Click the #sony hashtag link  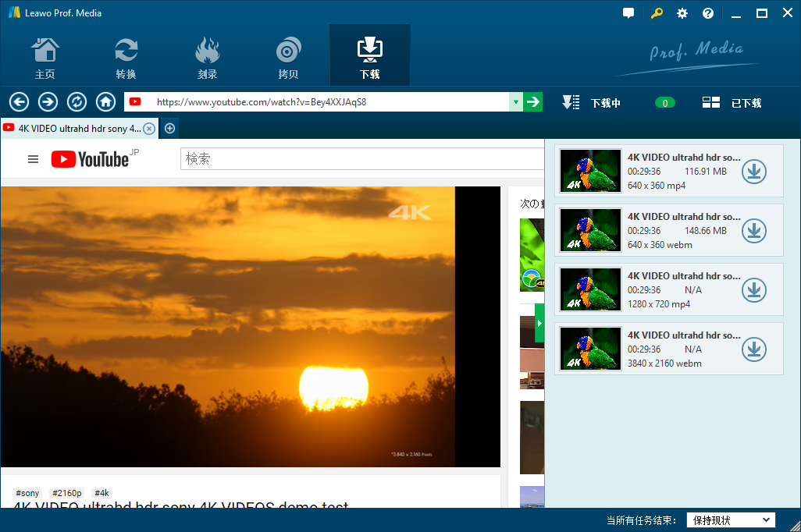(27, 493)
